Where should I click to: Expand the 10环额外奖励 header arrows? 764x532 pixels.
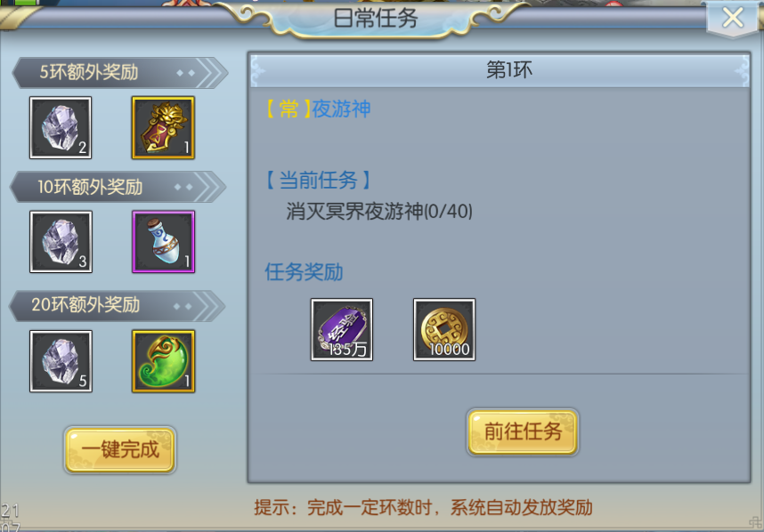pos(209,187)
